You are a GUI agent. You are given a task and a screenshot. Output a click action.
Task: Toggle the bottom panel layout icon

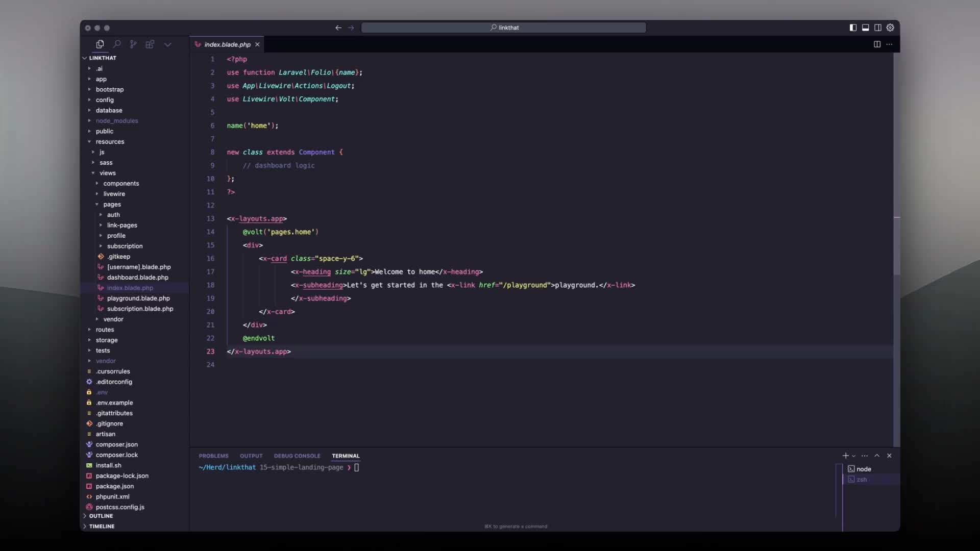pyautogui.click(x=866, y=28)
